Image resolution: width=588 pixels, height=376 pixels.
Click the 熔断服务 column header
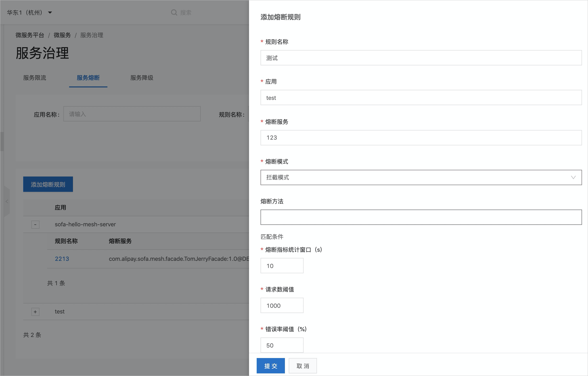tap(120, 241)
